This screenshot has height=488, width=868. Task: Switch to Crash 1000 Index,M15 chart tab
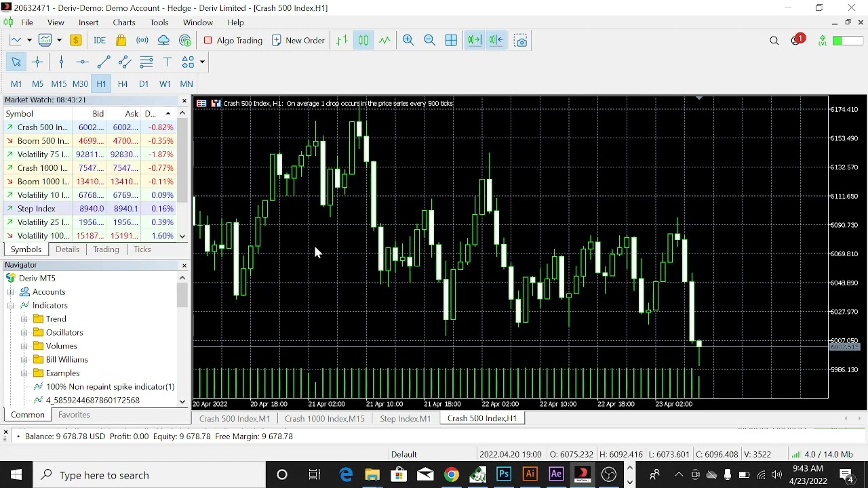click(x=325, y=419)
